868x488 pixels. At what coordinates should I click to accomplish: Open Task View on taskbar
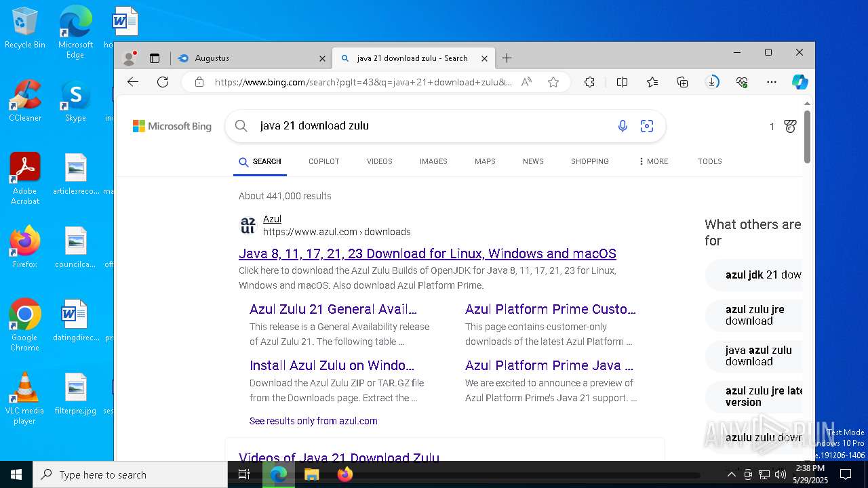pyautogui.click(x=244, y=474)
